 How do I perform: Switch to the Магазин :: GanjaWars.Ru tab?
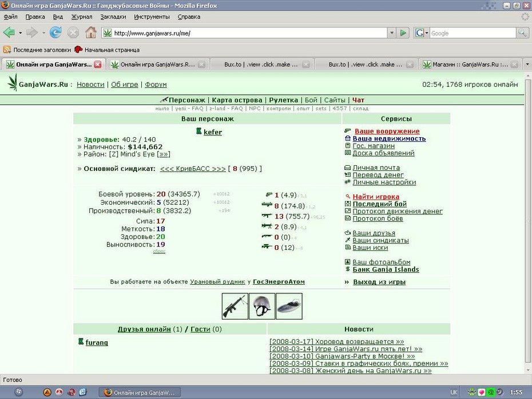[x=470, y=64]
